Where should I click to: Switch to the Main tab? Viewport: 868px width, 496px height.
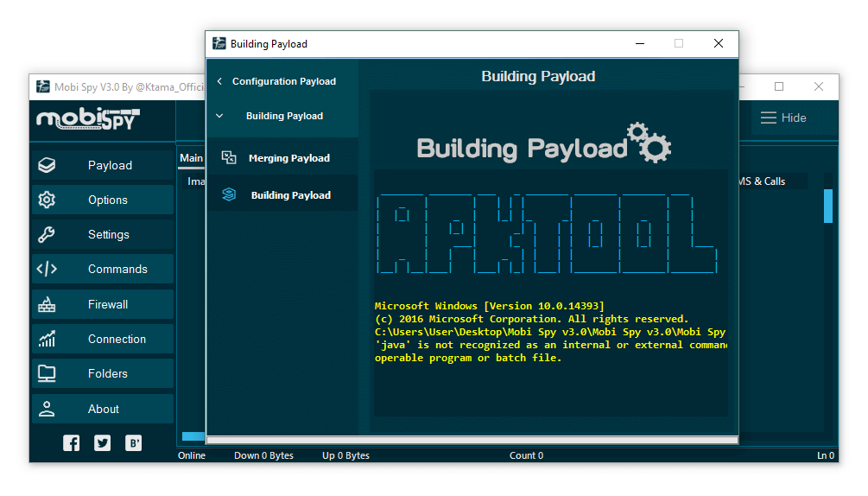(191, 158)
